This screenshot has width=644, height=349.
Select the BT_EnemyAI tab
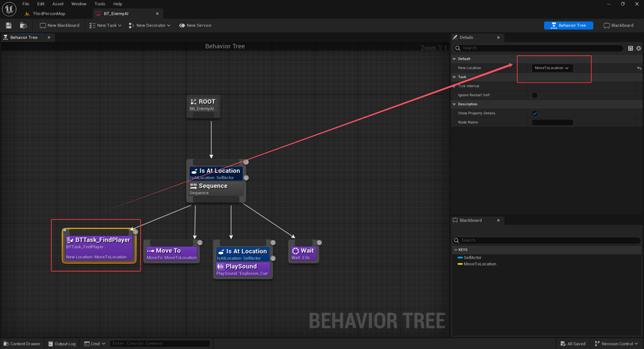116,14
